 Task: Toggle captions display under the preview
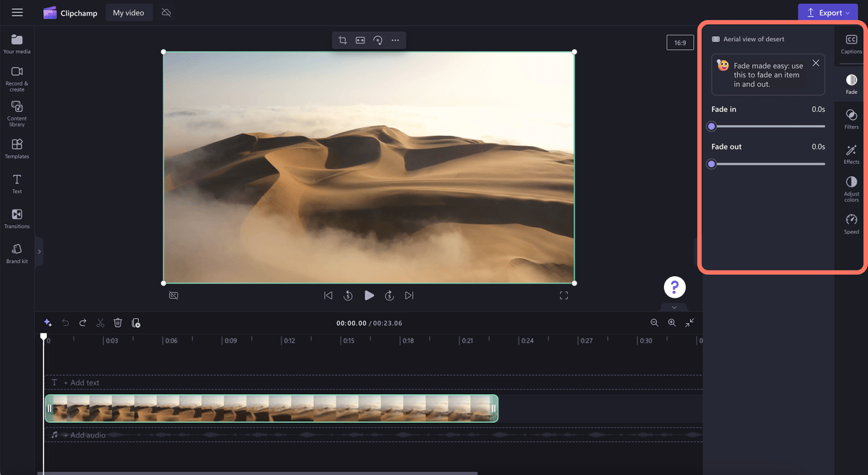(174, 295)
